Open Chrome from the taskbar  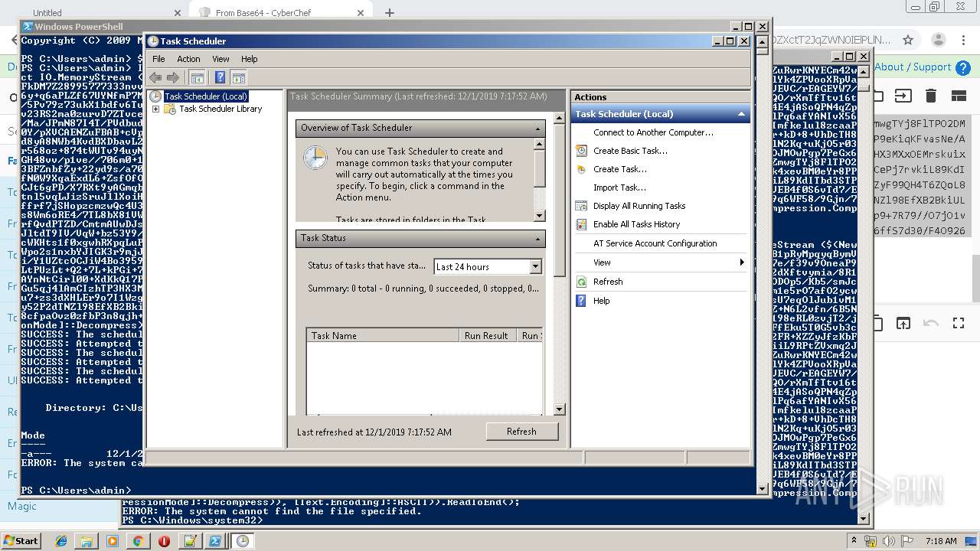tap(138, 541)
